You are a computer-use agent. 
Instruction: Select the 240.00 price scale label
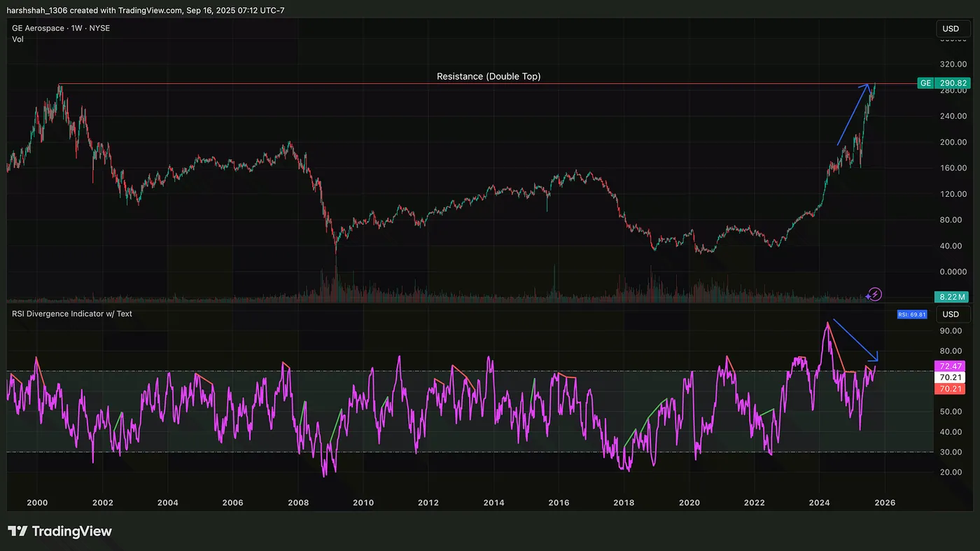point(953,116)
